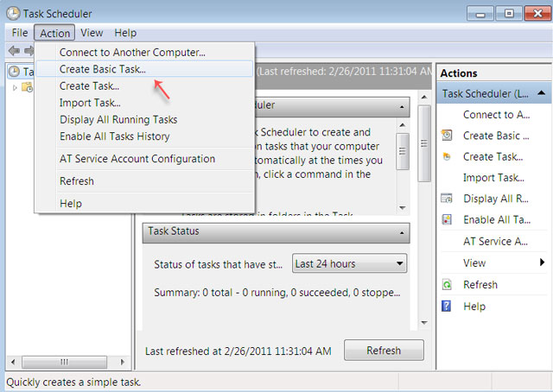Click Enable All Ta... link in Actions pane

click(497, 219)
